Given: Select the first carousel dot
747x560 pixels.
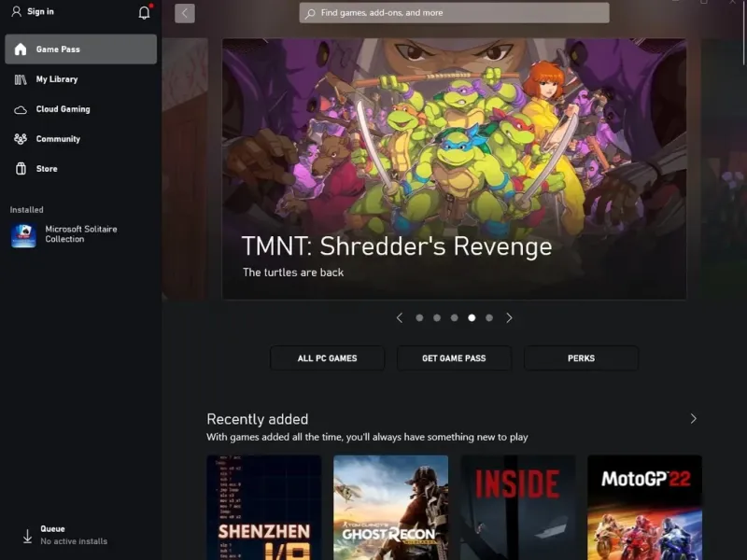Looking at the screenshot, I should click(419, 317).
